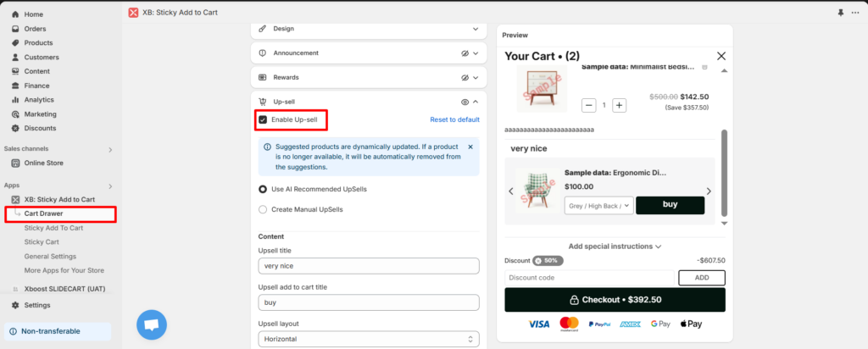This screenshot has height=349, width=868.
Task: Select Create Manual UpSells option
Action: coord(263,209)
